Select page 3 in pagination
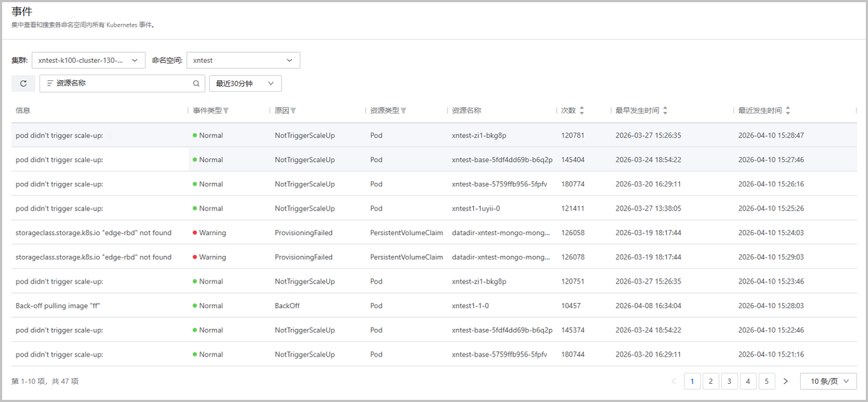 (729, 381)
